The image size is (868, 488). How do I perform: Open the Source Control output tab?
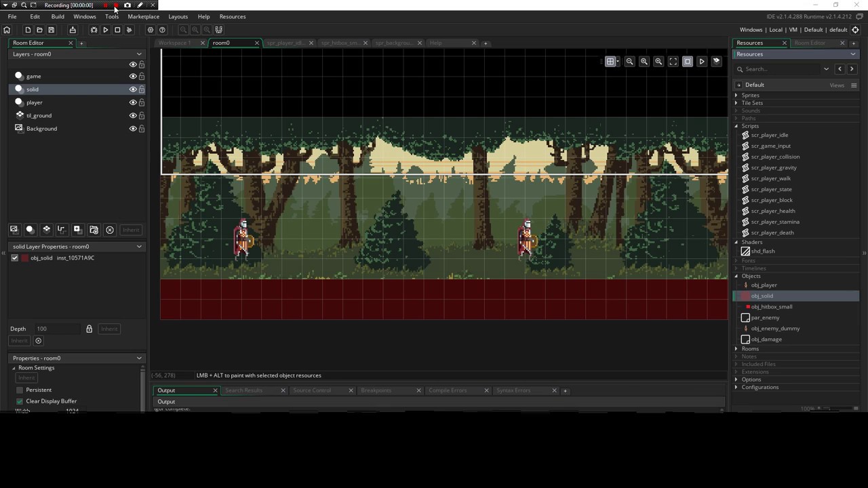pyautogui.click(x=312, y=390)
